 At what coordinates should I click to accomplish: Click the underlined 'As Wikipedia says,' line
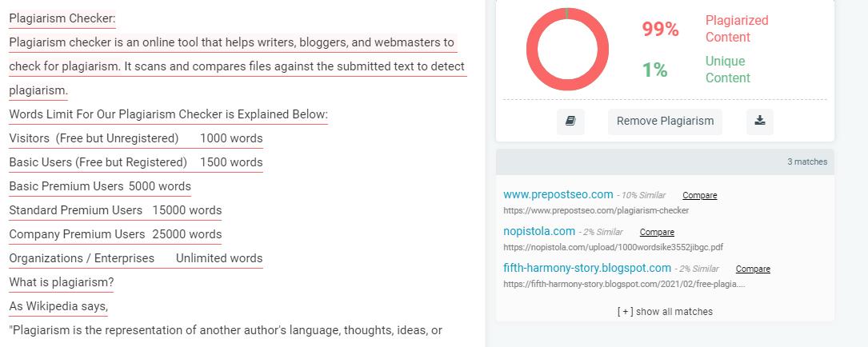tap(58, 306)
